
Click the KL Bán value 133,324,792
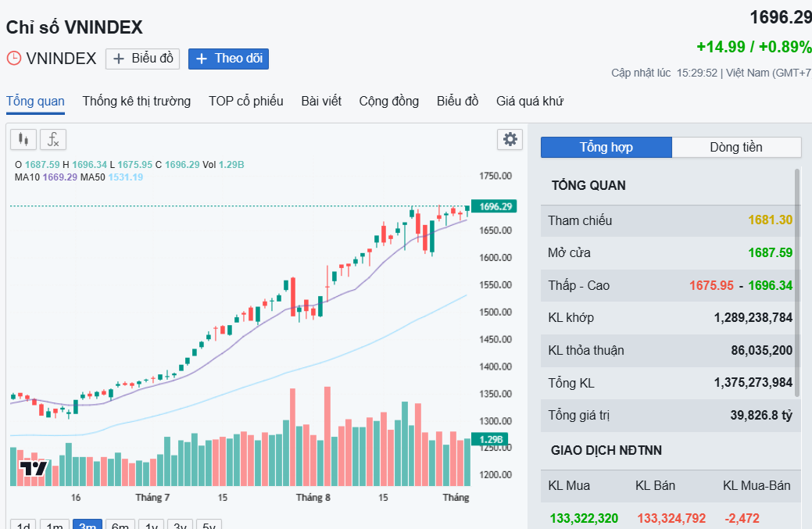[x=671, y=518]
